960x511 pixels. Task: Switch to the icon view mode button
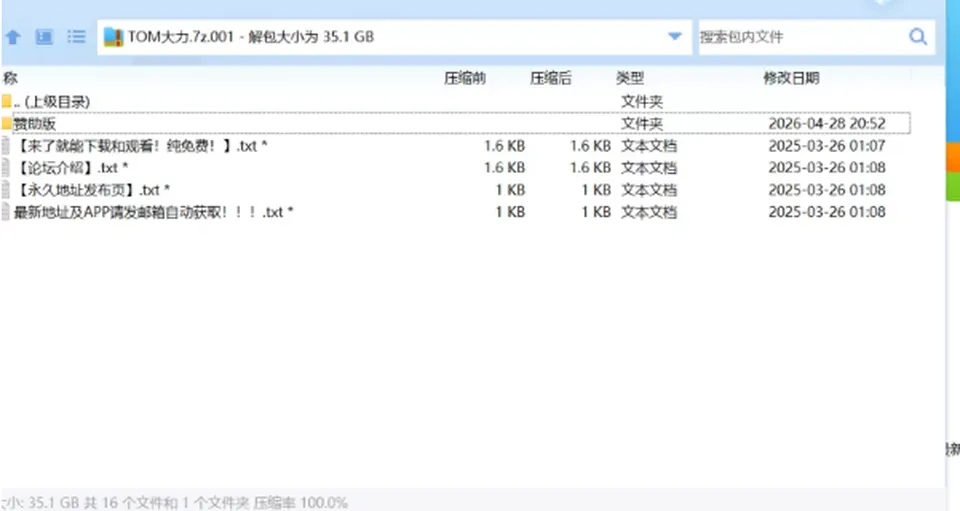click(44, 37)
